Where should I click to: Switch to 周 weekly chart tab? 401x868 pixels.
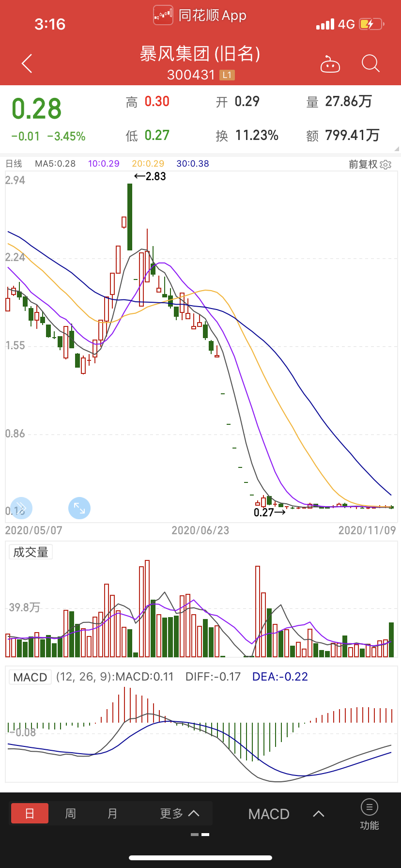(71, 813)
